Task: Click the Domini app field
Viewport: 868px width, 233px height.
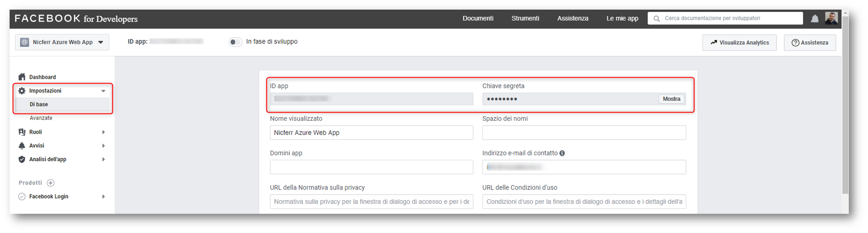Action: coord(371,167)
